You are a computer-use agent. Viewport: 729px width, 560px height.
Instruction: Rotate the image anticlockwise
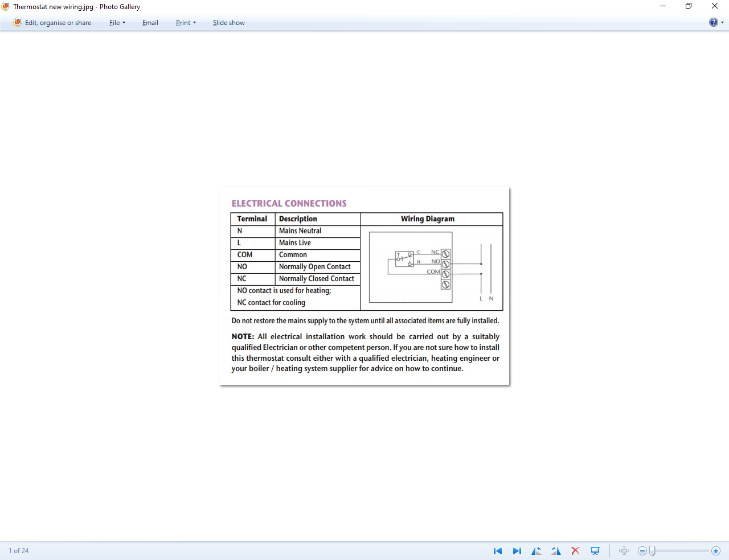pos(536,551)
